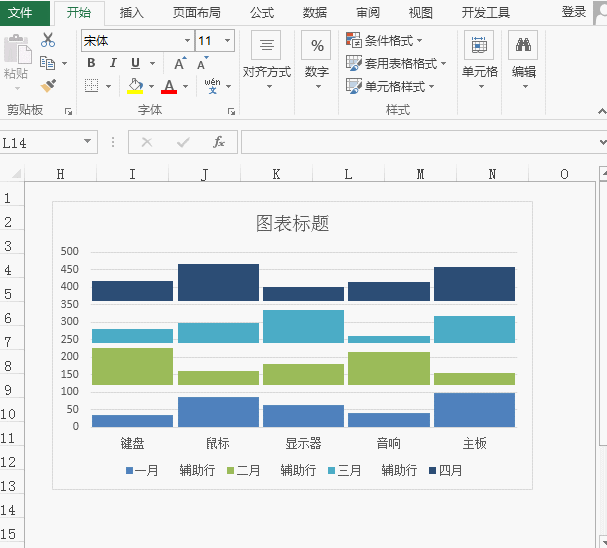This screenshot has width=607, height=548.
Task: Expand the font name dropdown
Action: (x=187, y=41)
